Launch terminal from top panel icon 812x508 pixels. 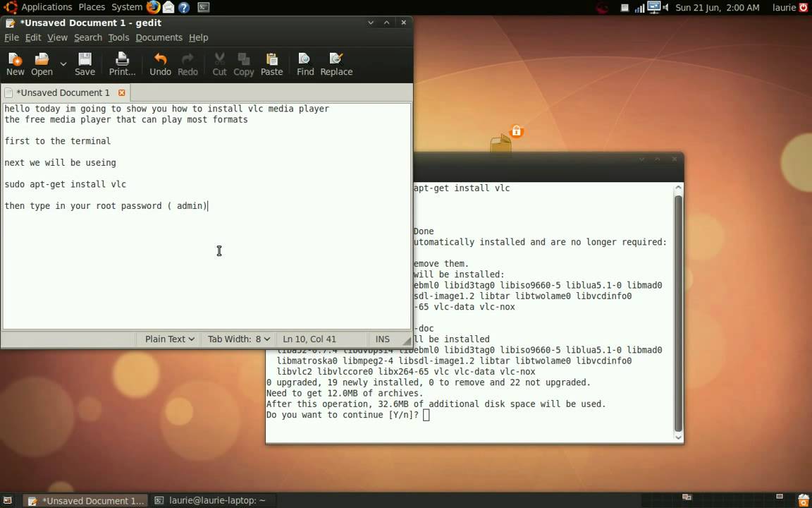coord(204,7)
